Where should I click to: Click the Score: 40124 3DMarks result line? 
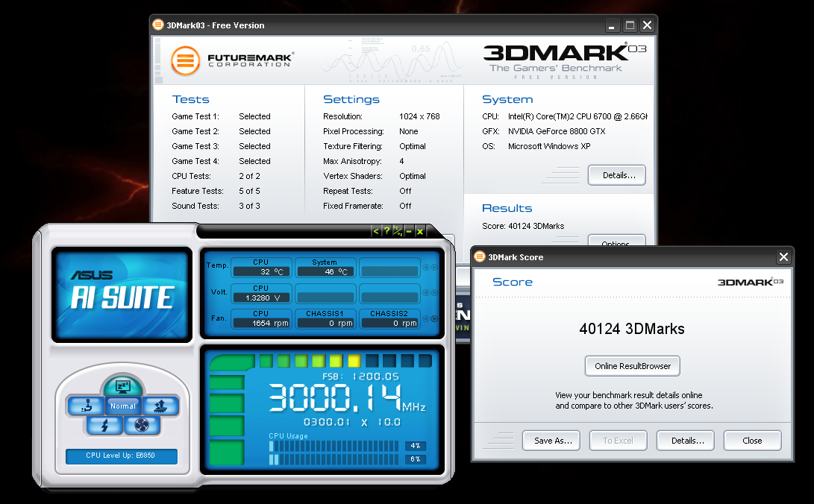pyautogui.click(x=523, y=226)
